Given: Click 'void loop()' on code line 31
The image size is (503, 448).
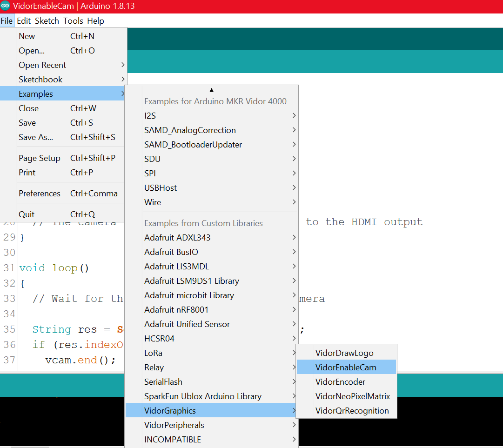Looking at the screenshot, I should tap(54, 268).
